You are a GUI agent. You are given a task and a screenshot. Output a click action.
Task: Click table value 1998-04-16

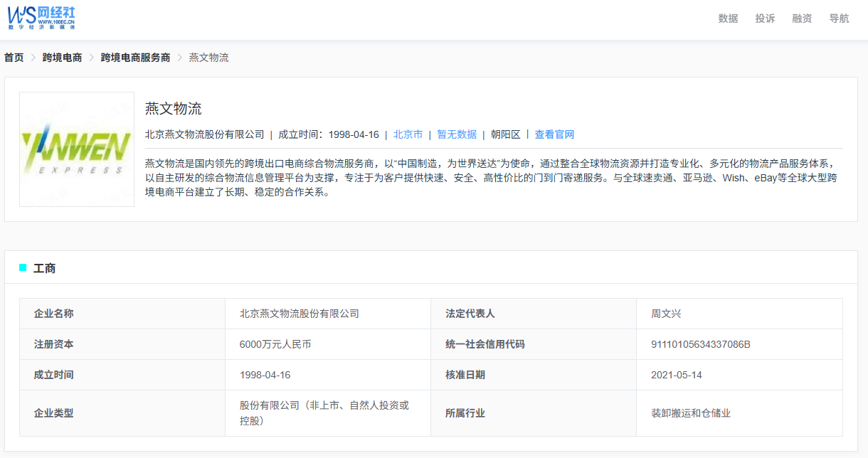point(265,375)
